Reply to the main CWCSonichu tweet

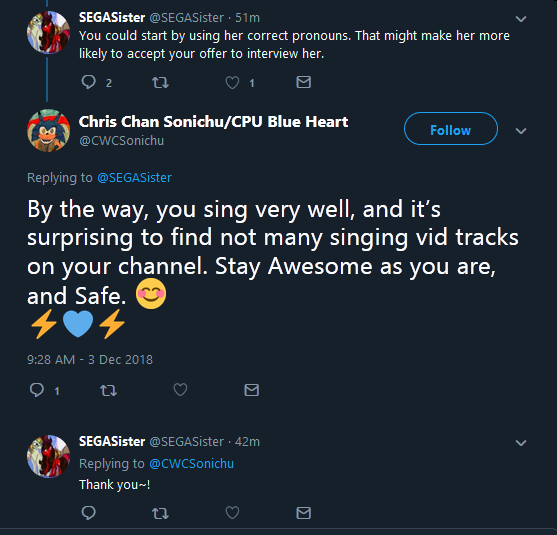(37, 390)
